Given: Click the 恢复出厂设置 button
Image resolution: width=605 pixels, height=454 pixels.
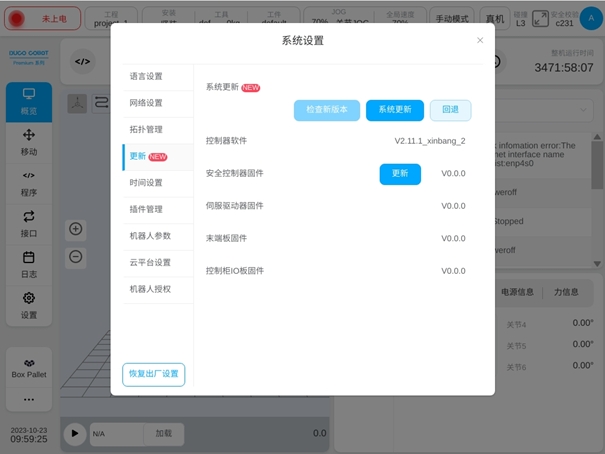Looking at the screenshot, I should [153, 374].
